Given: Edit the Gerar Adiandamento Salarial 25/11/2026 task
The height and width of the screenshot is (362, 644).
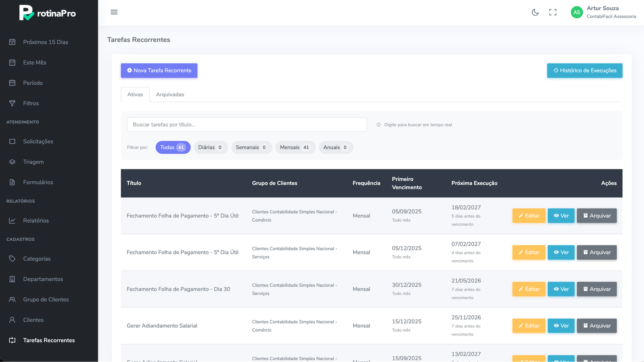Looking at the screenshot, I should [x=529, y=326].
